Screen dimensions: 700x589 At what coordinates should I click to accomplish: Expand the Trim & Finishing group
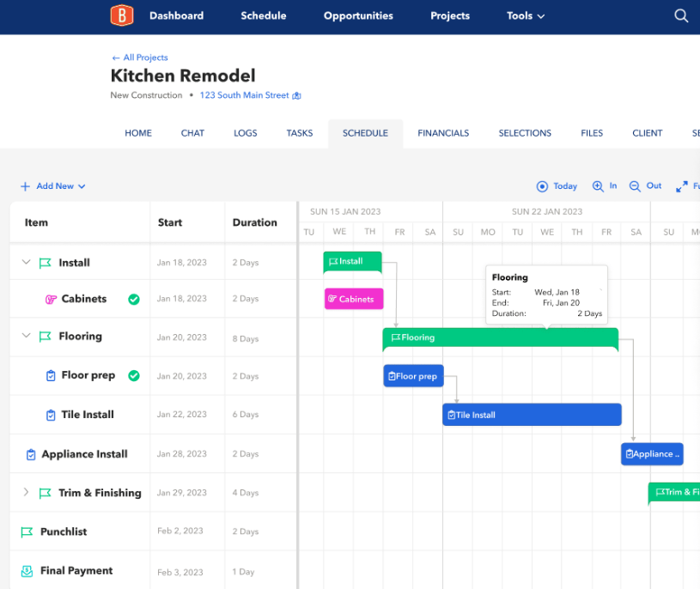pyautogui.click(x=26, y=492)
